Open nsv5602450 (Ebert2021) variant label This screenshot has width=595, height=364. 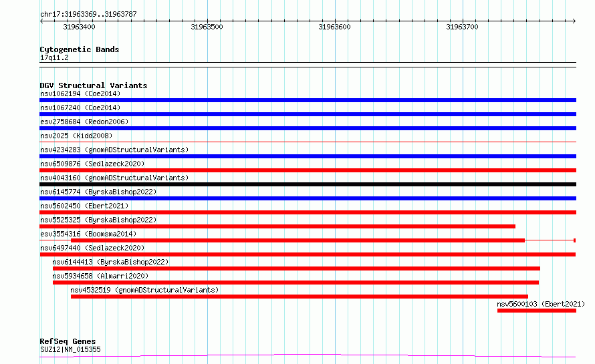point(84,206)
